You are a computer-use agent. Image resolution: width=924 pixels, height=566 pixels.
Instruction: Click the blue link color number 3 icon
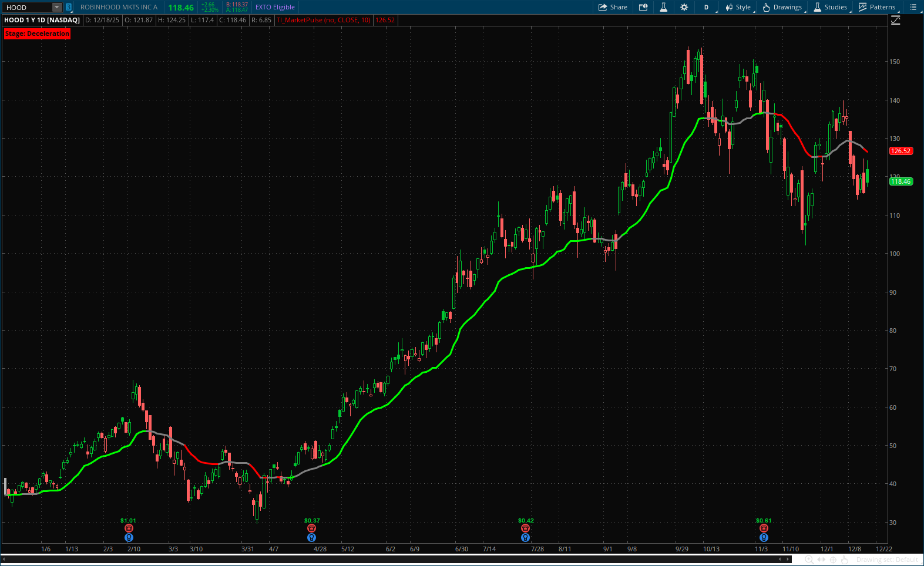(x=69, y=8)
